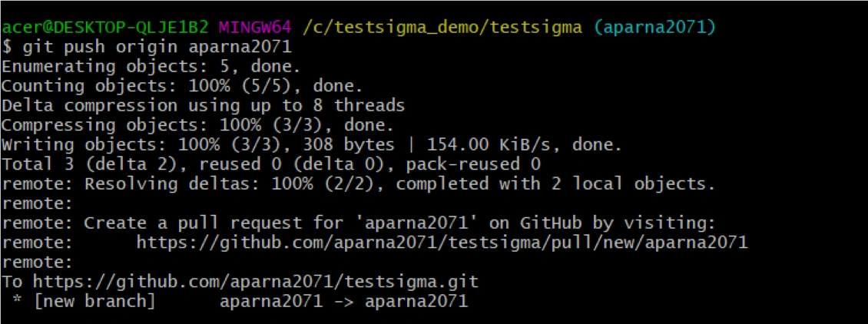Click the testsigma.git remote URL
Image resolution: width=868 pixels, height=324 pixels.
[x=255, y=282]
